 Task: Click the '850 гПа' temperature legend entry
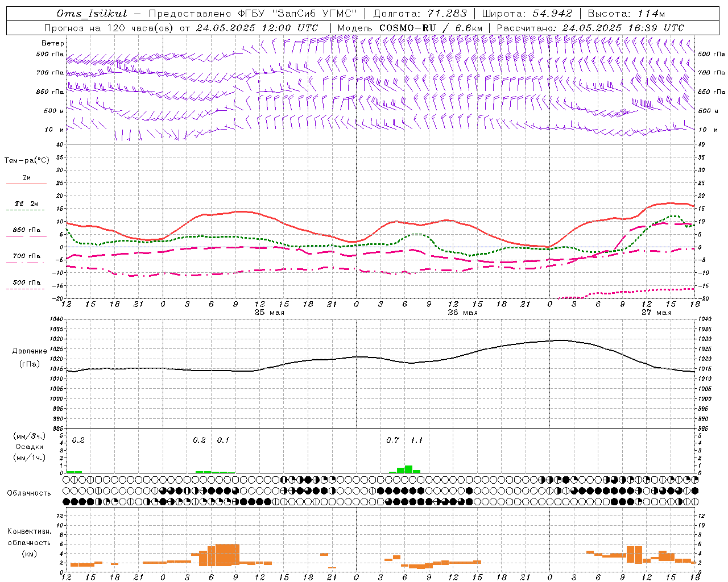click(26, 230)
